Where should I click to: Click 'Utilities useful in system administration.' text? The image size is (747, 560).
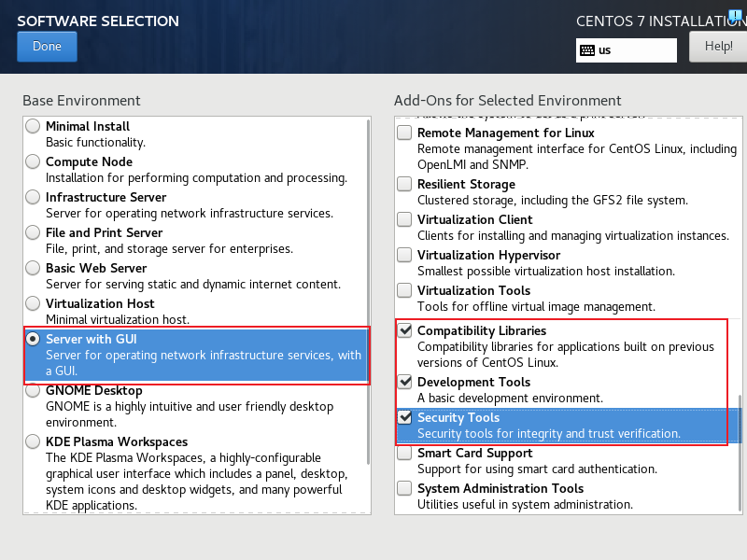(525, 505)
